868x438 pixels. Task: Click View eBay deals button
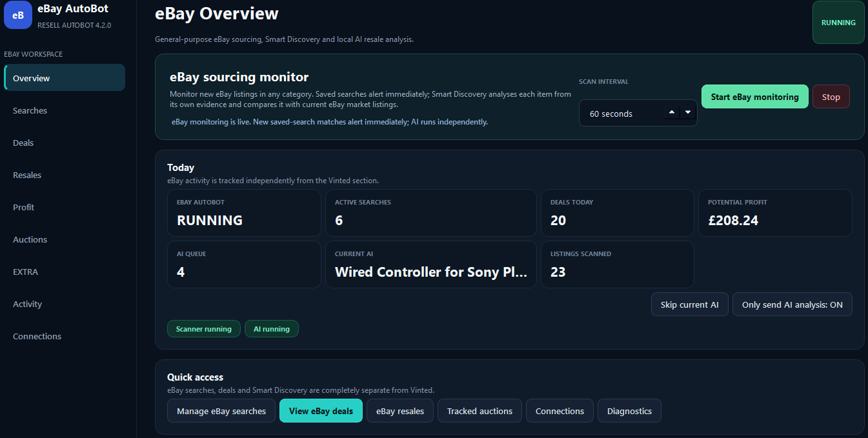point(321,411)
